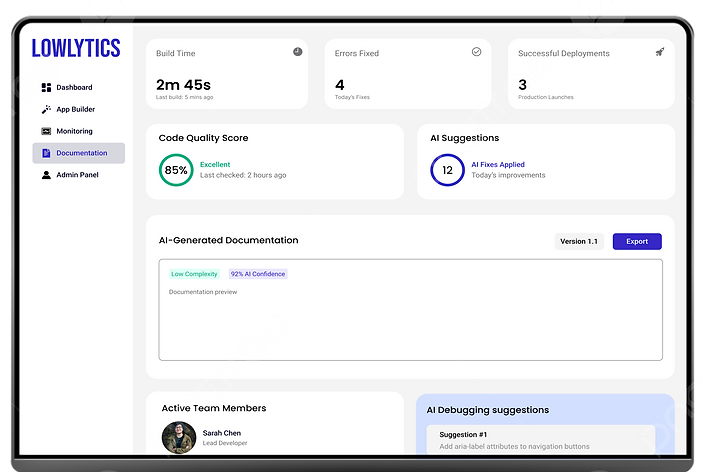Click the Errors Fixed card title
703x472 pixels.
(356, 53)
